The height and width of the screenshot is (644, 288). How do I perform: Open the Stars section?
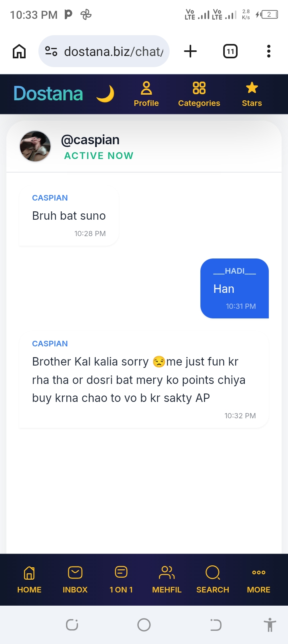click(252, 94)
